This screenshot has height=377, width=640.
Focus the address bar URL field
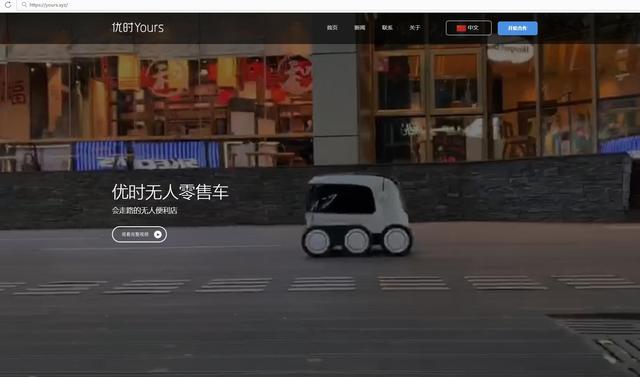pos(327,5)
